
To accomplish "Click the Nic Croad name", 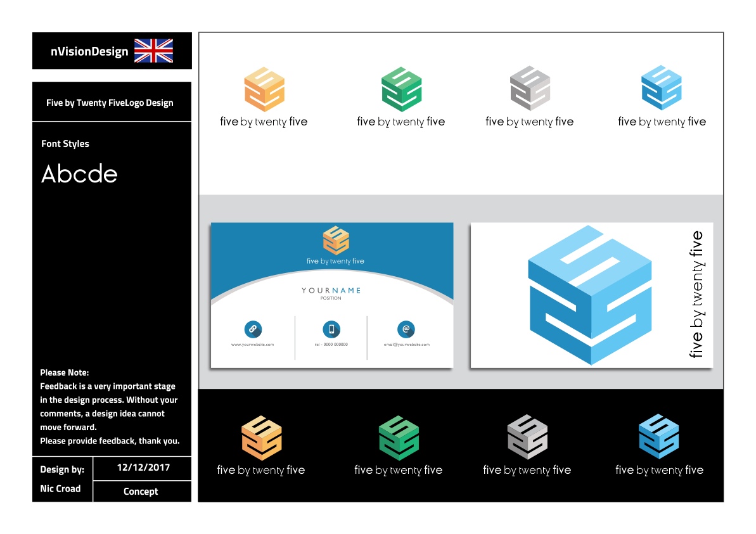I will (x=60, y=488).
